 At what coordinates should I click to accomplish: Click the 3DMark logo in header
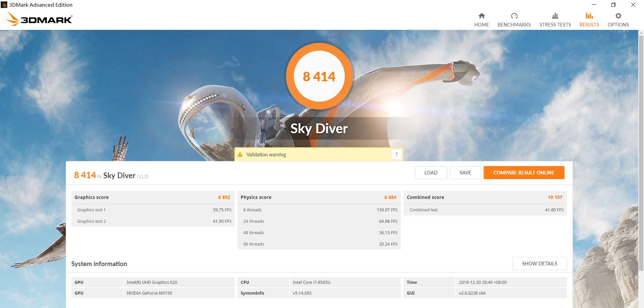(39, 19)
